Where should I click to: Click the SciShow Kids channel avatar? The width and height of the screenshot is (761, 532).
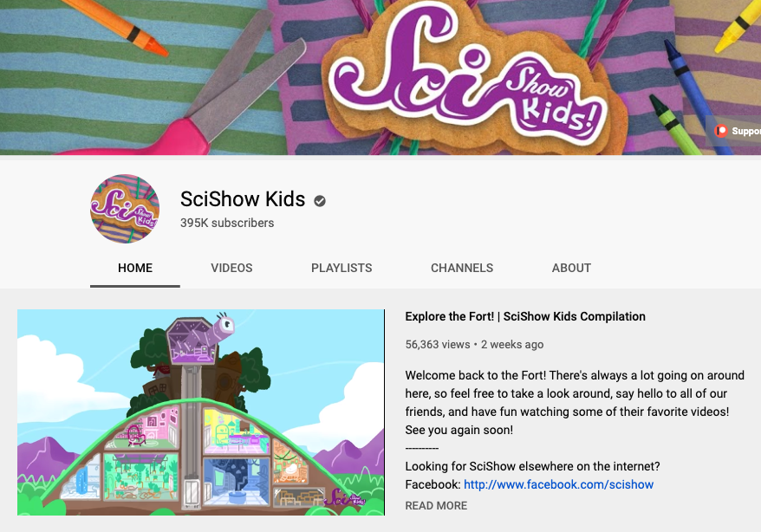click(125, 209)
